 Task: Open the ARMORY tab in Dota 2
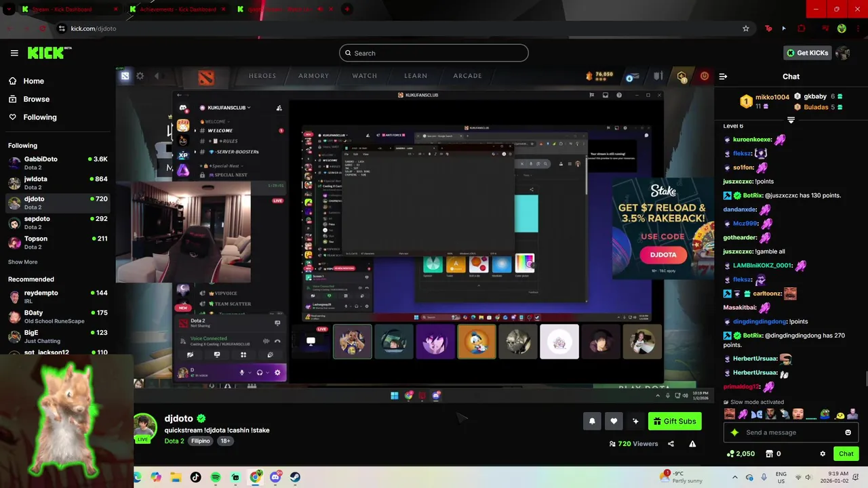[x=313, y=76]
